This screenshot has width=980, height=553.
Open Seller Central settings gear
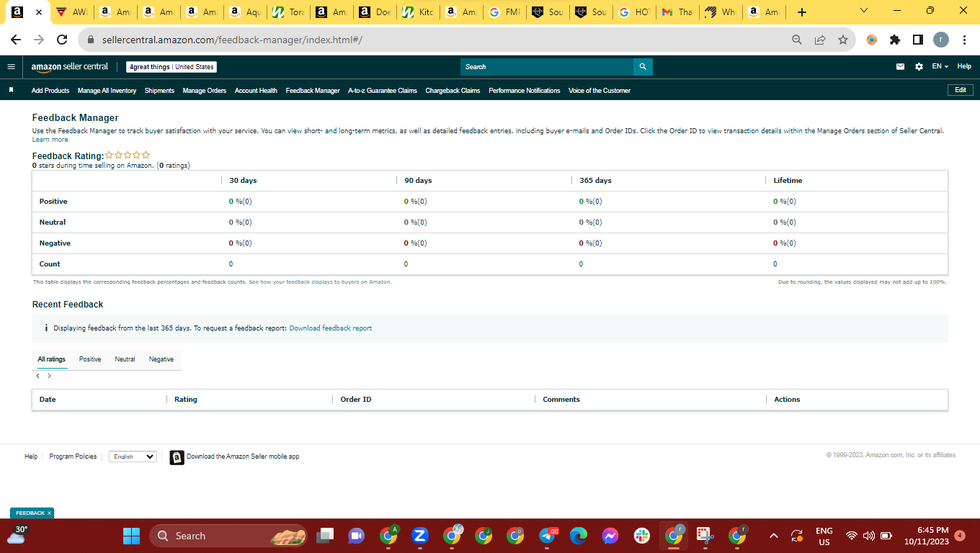[919, 67]
